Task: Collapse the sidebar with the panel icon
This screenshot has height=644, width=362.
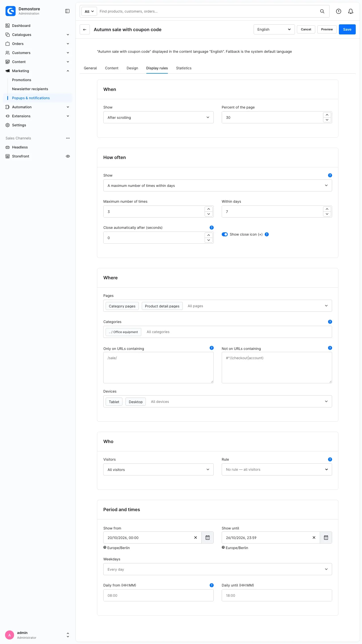Action: pyautogui.click(x=67, y=11)
